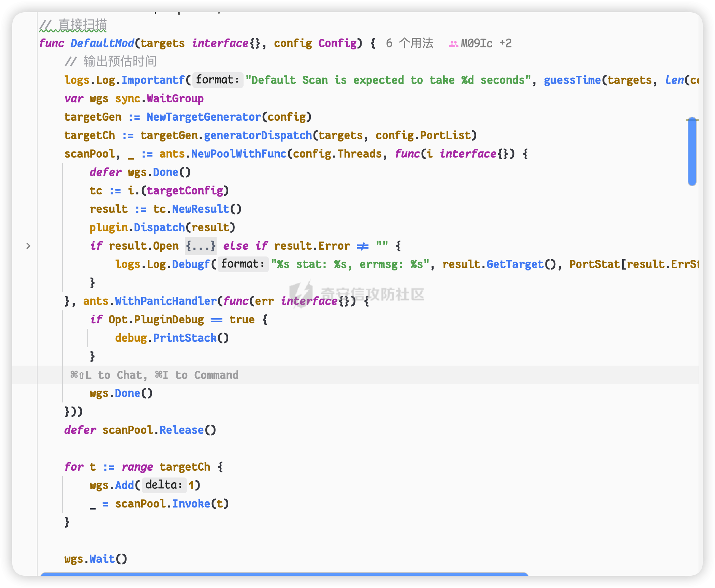This screenshot has height=588, width=715.
Task: Click plugin.Dispatch(result) line
Action: pyautogui.click(x=162, y=227)
